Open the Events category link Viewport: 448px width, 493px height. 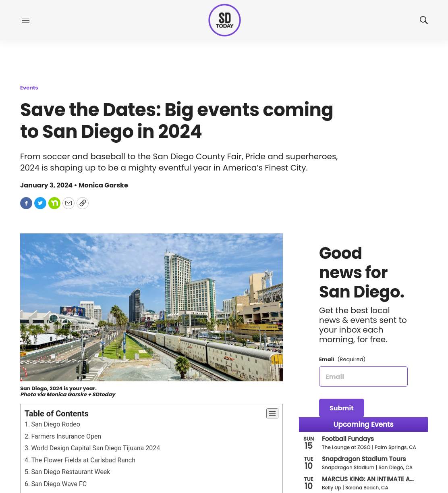coord(29,88)
